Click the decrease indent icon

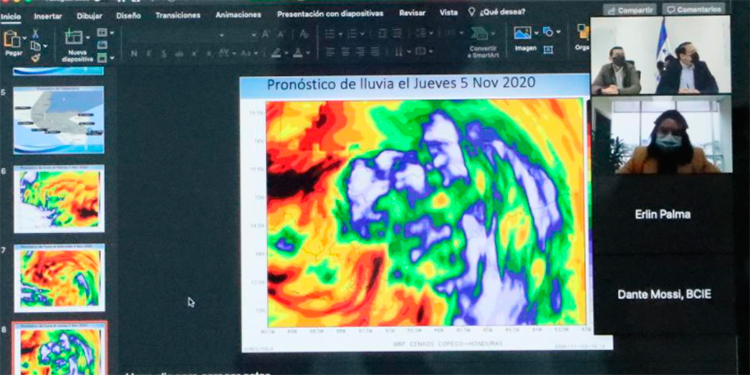click(382, 33)
